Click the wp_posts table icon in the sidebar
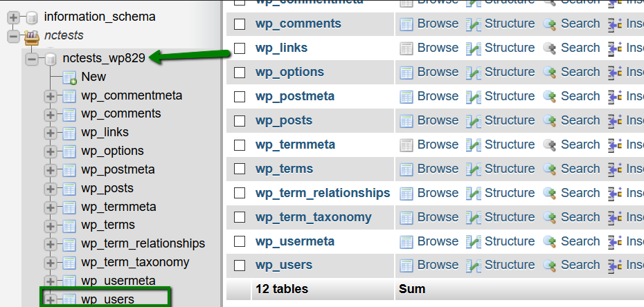 (69, 189)
